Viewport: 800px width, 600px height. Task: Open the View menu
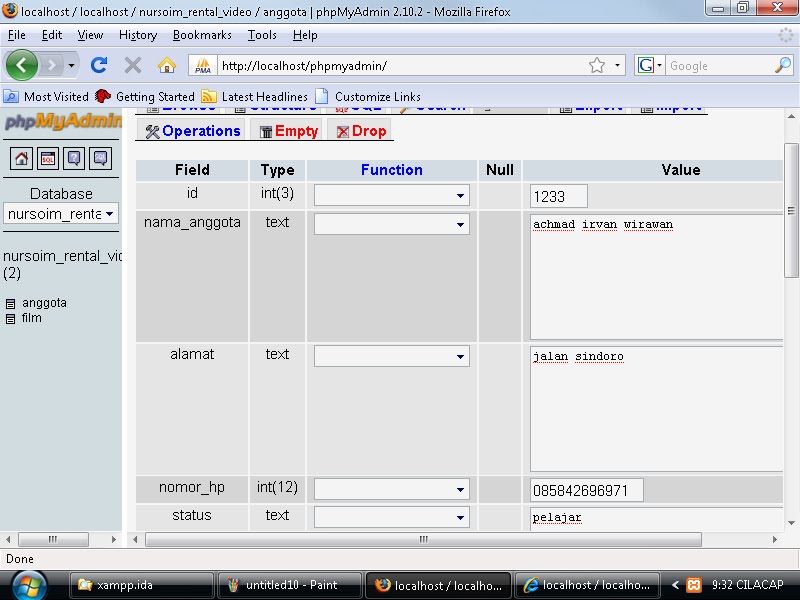(x=90, y=35)
